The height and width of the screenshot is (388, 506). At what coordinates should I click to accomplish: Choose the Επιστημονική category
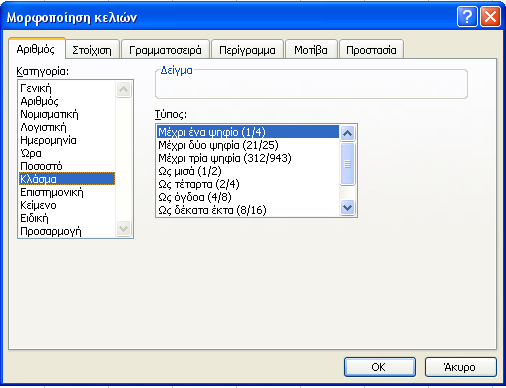coord(67,192)
